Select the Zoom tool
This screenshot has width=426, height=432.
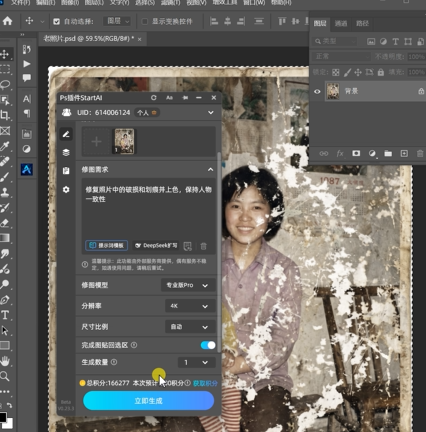point(5,376)
